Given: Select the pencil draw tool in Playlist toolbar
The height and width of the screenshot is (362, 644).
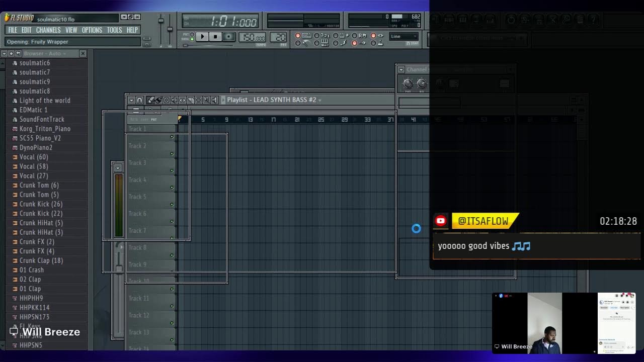Looking at the screenshot, I should pyautogui.click(x=150, y=100).
